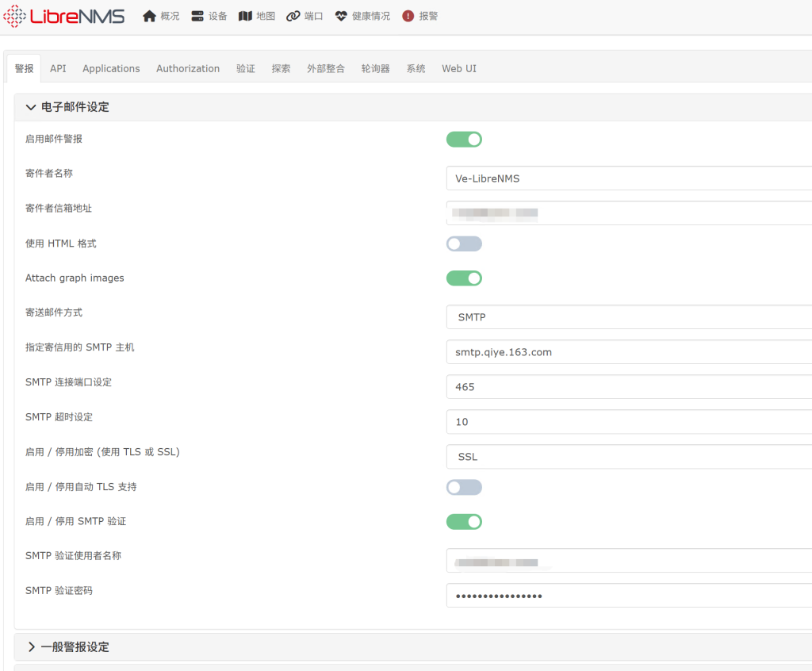Open the Authorization tab

tap(188, 69)
